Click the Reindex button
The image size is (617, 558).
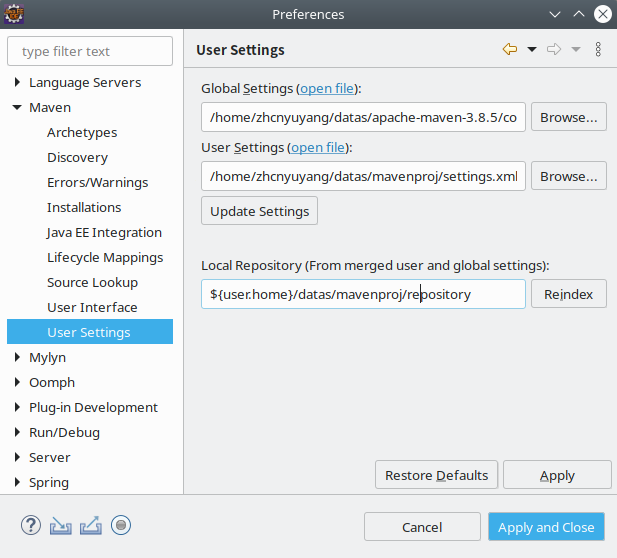(568, 294)
